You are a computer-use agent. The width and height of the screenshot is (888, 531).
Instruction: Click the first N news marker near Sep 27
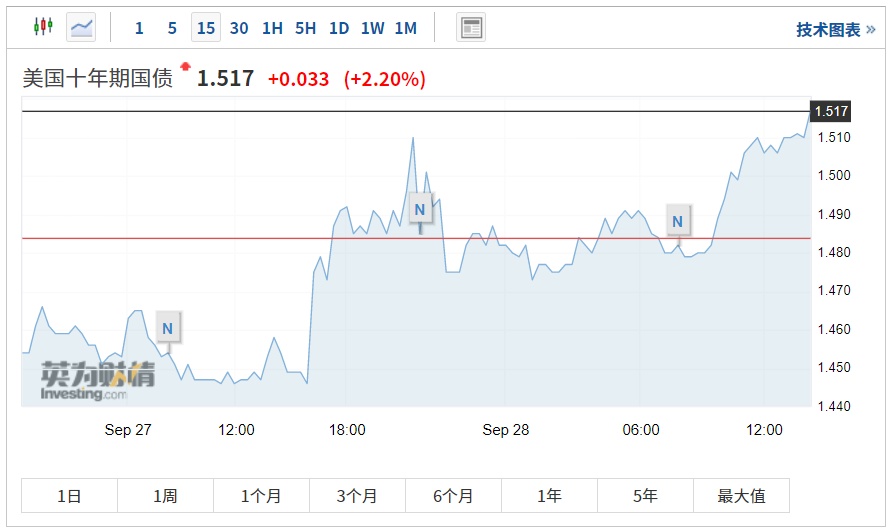[x=167, y=327]
